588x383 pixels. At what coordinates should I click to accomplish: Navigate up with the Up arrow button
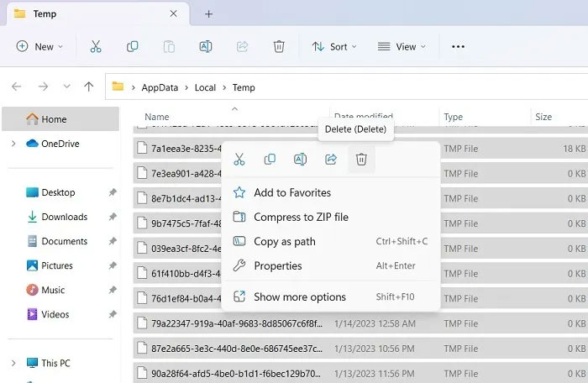(89, 87)
